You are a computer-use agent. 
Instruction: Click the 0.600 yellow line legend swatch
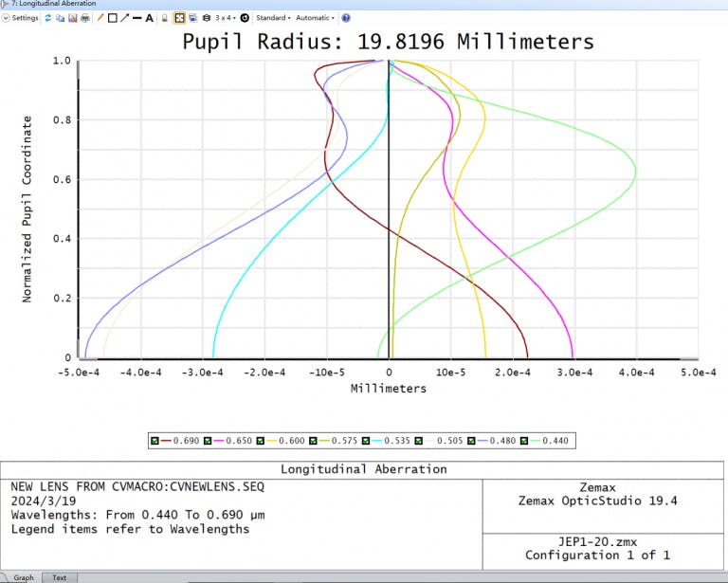(x=272, y=441)
